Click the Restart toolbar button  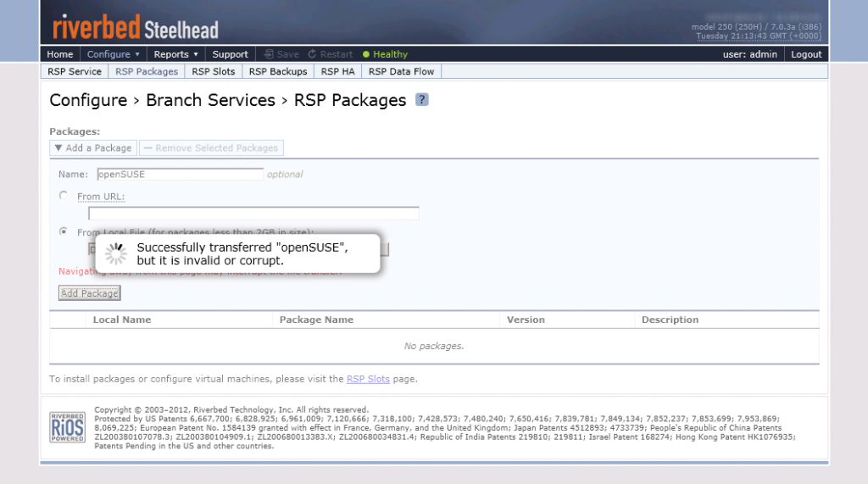point(331,54)
